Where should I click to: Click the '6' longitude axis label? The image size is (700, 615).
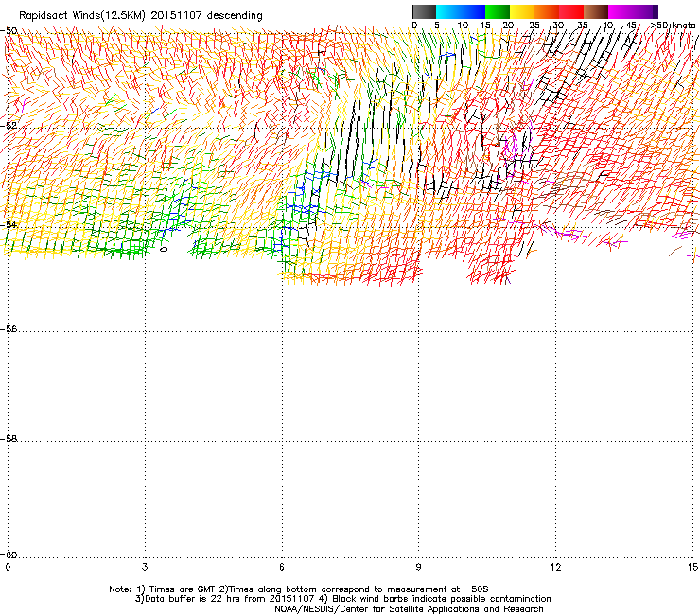[x=282, y=567]
